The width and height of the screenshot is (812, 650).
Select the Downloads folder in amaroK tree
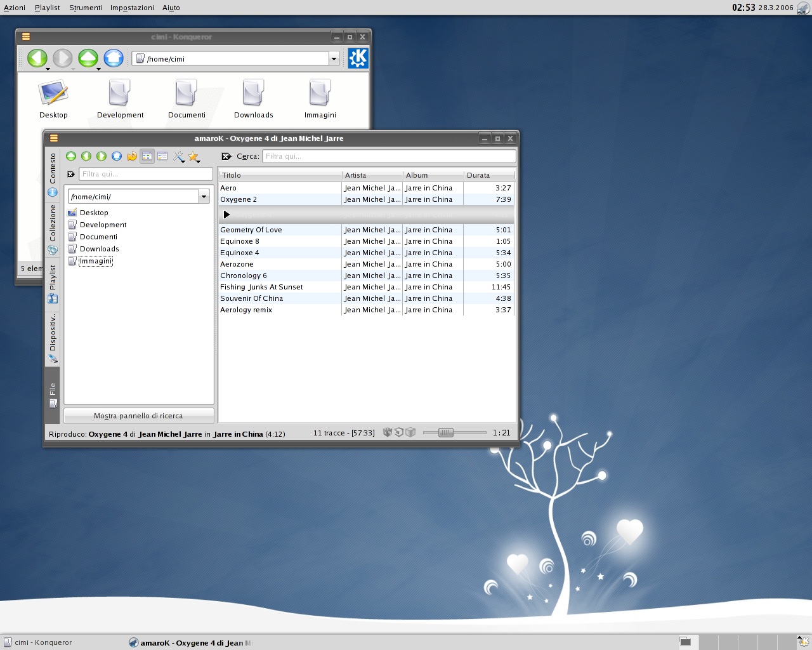click(x=93, y=249)
